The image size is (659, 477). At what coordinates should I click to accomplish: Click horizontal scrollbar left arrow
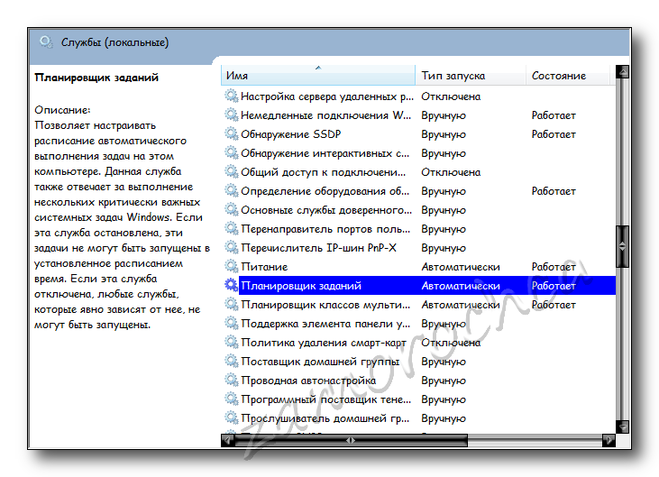point(228,439)
